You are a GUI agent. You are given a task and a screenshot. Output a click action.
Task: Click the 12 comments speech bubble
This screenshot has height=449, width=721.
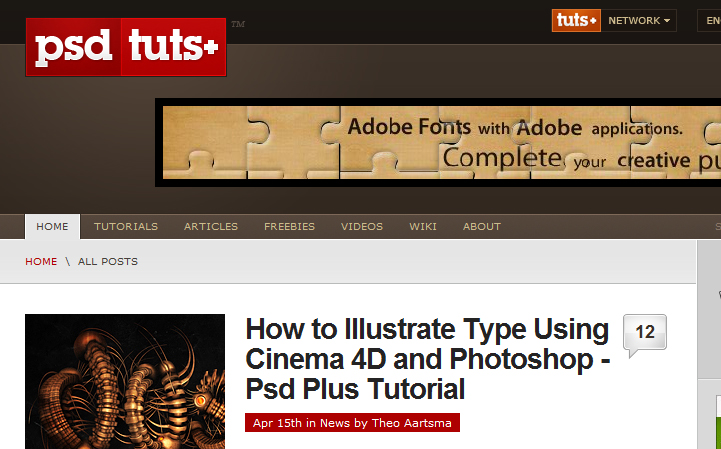tap(645, 334)
